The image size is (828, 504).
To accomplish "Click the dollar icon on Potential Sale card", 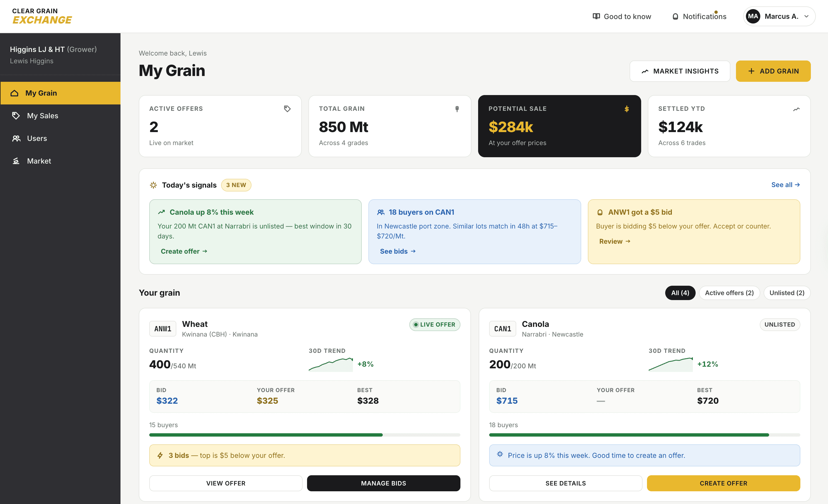I will click(x=626, y=109).
